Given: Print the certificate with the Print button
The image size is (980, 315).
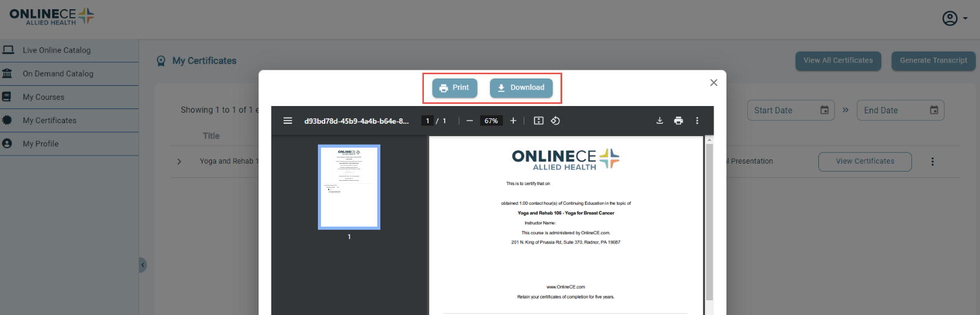Looking at the screenshot, I should coord(454,88).
